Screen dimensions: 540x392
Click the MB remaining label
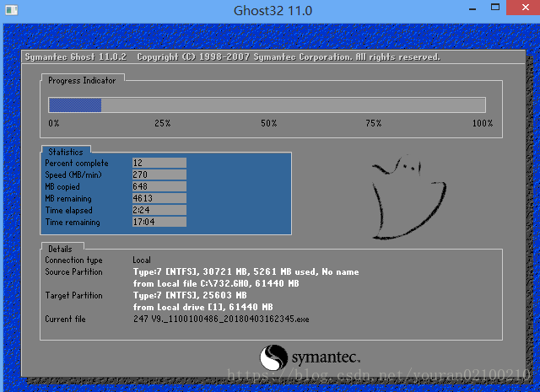pyautogui.click(x=68, y=199)
